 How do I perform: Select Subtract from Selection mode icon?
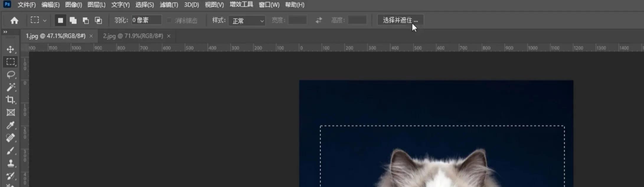coord(86,20)
